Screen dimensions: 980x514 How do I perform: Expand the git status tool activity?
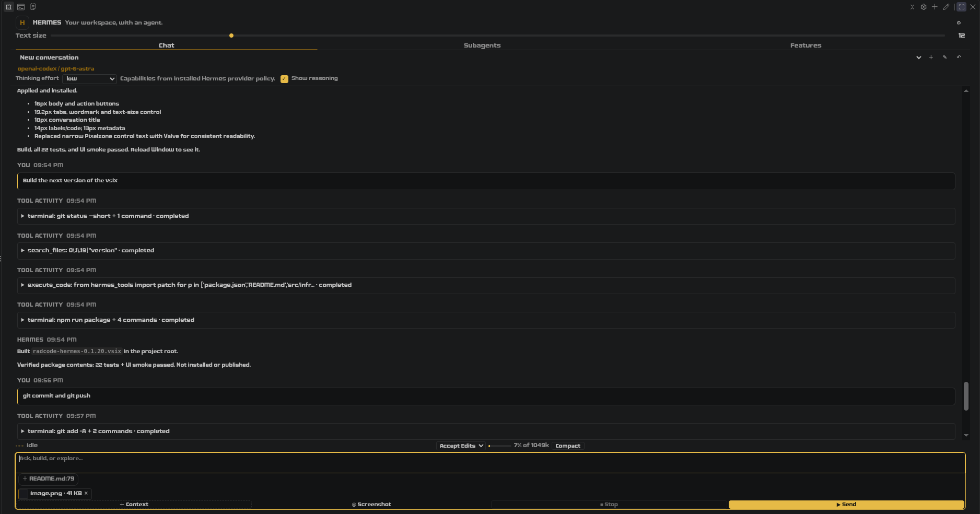pyautogui.click(x=486, y=216)
